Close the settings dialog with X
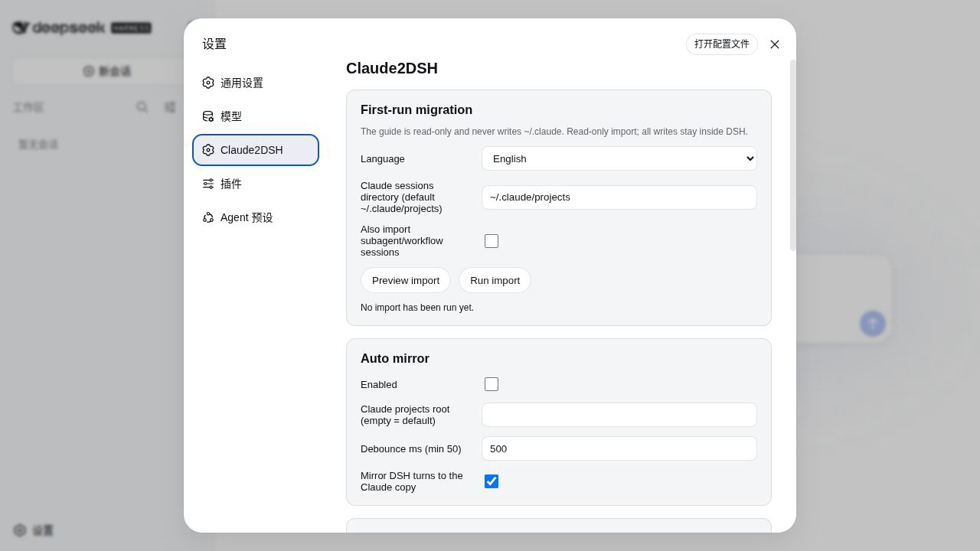 click(775, 44)
